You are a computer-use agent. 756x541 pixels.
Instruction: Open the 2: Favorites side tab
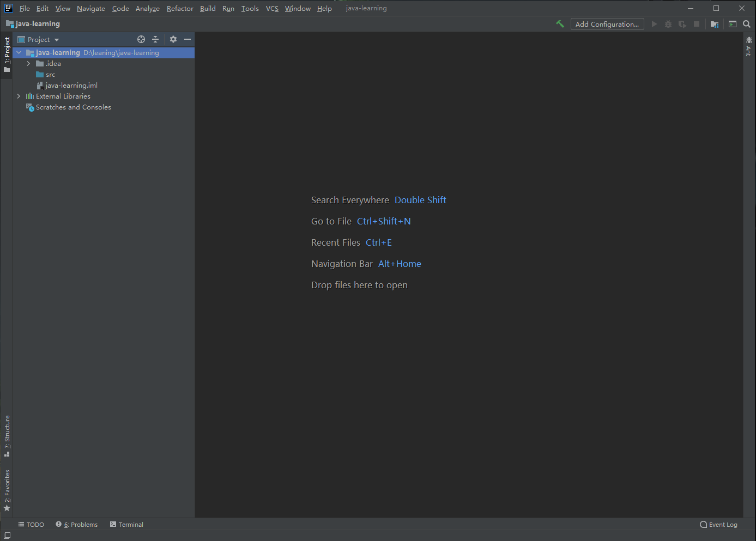click(7, 490)
